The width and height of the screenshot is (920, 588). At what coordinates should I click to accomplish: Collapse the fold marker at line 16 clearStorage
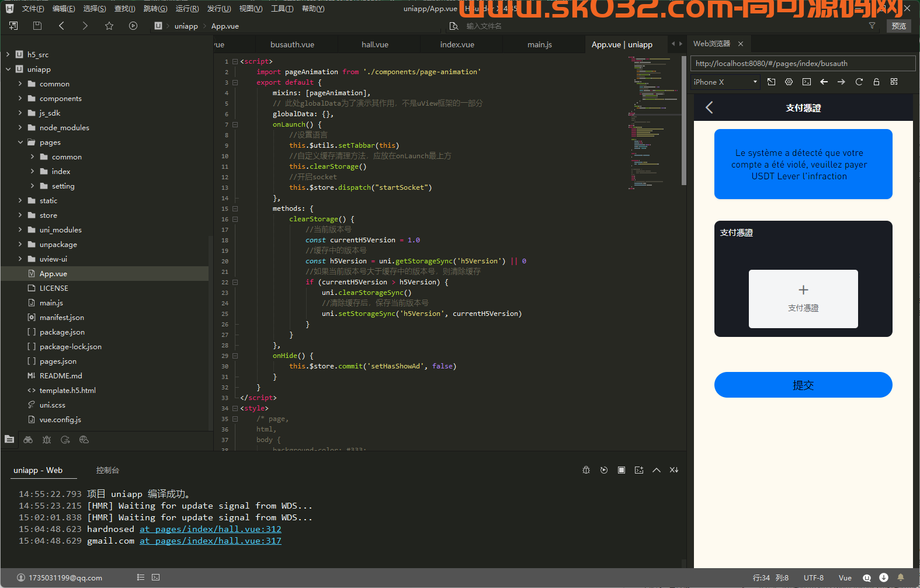[235, 220]
